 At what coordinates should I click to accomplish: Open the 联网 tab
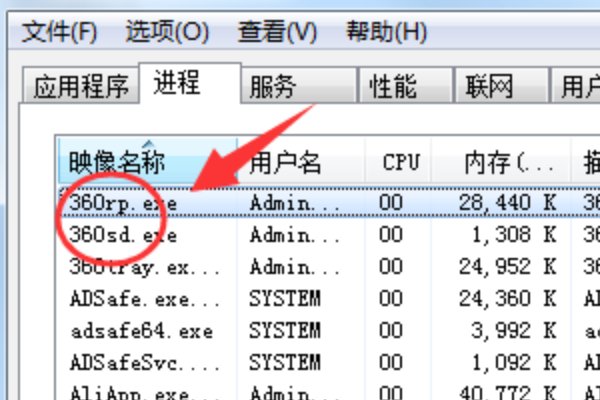point(501,85)
